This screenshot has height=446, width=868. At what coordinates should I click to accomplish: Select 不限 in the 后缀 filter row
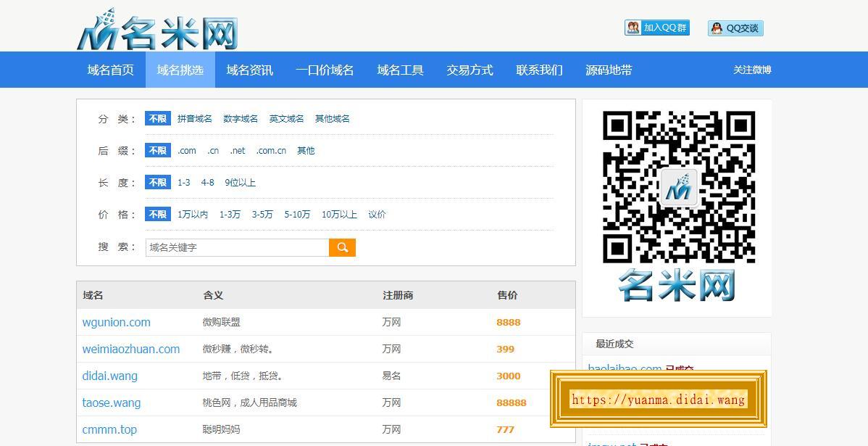[158, 151]
